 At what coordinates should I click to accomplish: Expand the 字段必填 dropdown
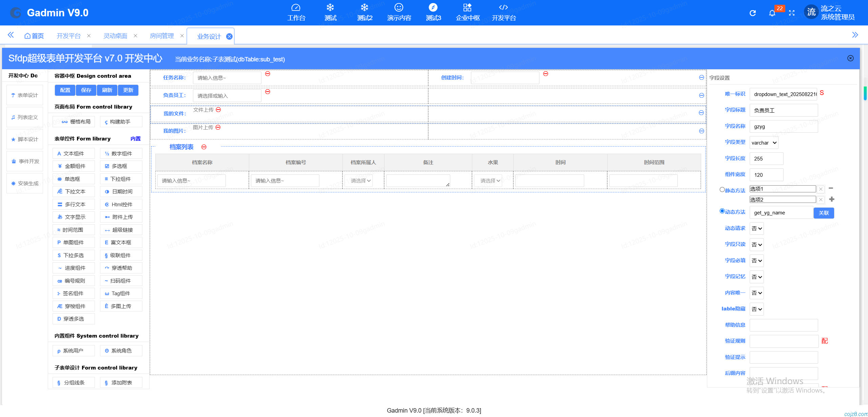(756, 261)
